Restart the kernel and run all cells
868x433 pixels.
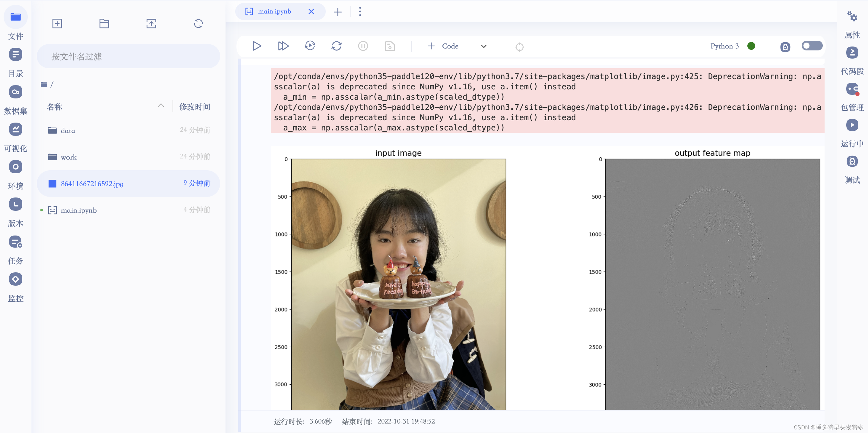pyautogui.click(x=310, y=46)
